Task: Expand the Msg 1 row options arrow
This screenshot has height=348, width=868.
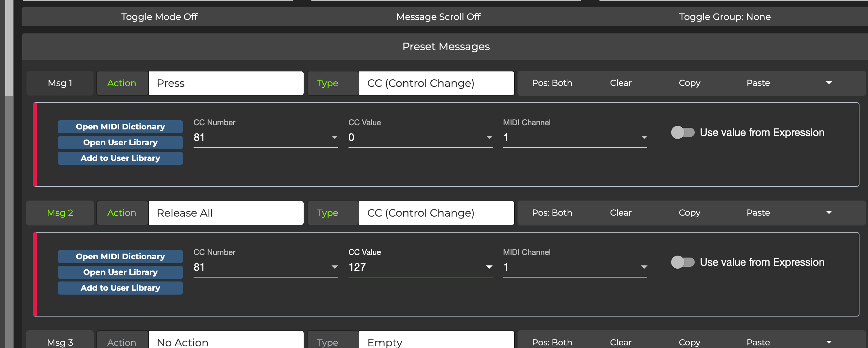Action: pyautogui.click(x=829, y=83)
